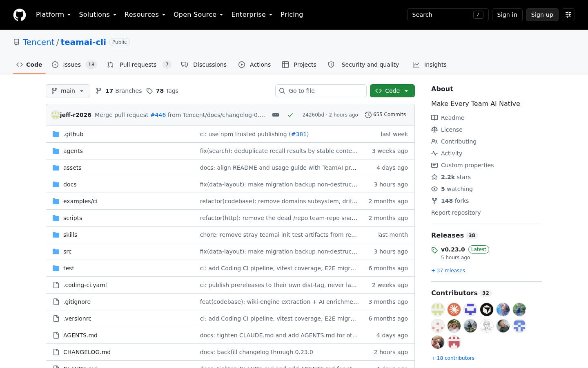Viewport: 588px width, 368px height.
Task: Click the scripts folder icon
Action: pyautogui.click(x=56, y=218)
